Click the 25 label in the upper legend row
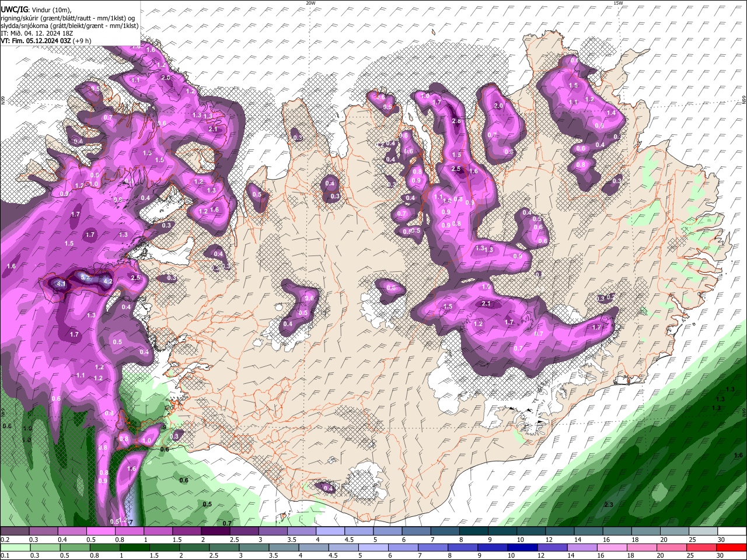The width and height of the screenshot is (747, 560). (x=693, y=540)
